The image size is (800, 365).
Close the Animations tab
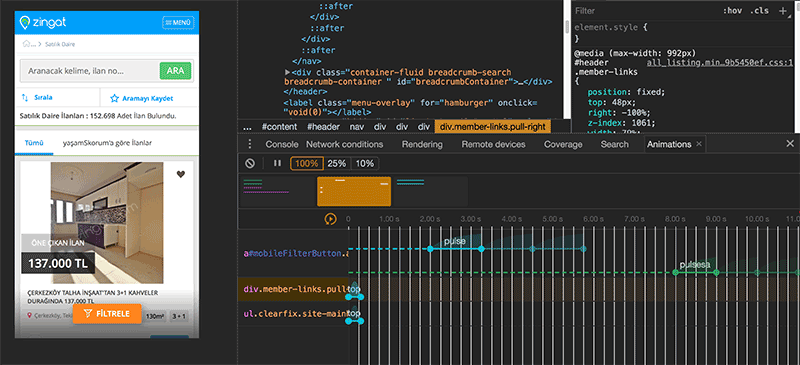pyautogui.click(x=699, y=144)
